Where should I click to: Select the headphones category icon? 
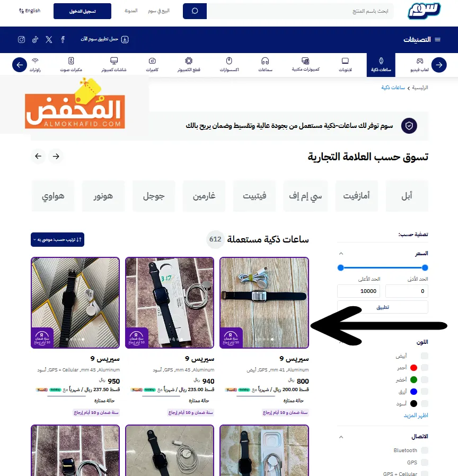[265, 61]
